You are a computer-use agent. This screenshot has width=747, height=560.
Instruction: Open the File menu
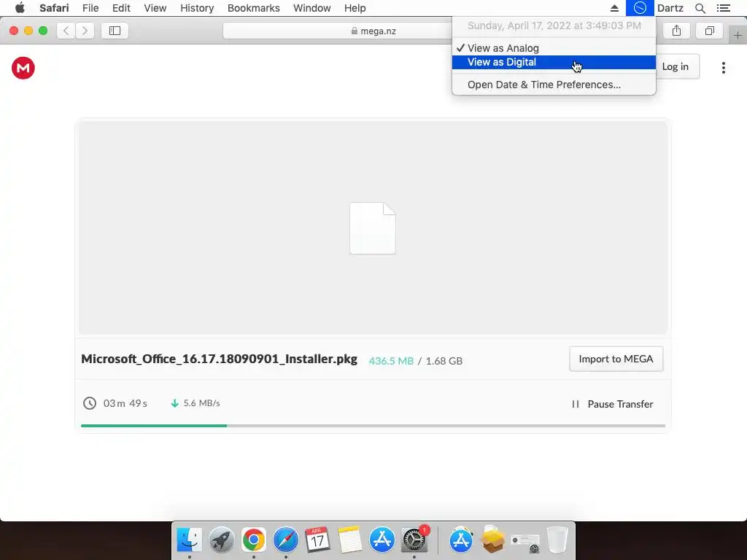coord(90,8)
